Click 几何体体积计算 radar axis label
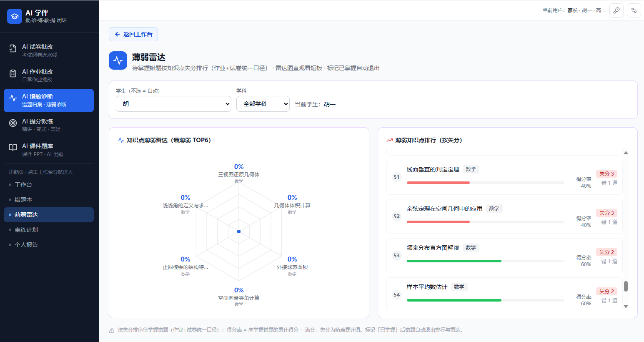This screenshot has height=342, width=644. tap(292, 206)
